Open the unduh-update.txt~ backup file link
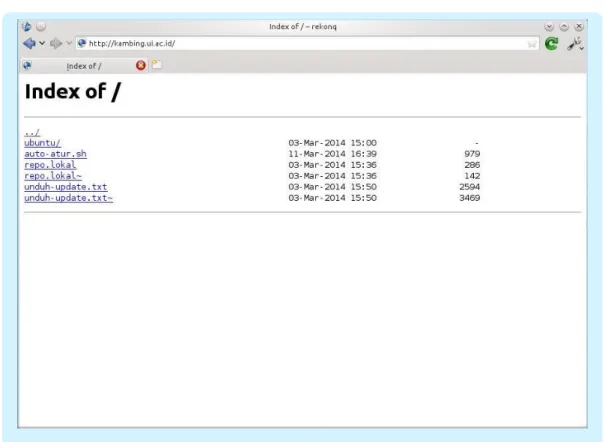The width and height of the screenshot is (605, 442). pos(69,198)
